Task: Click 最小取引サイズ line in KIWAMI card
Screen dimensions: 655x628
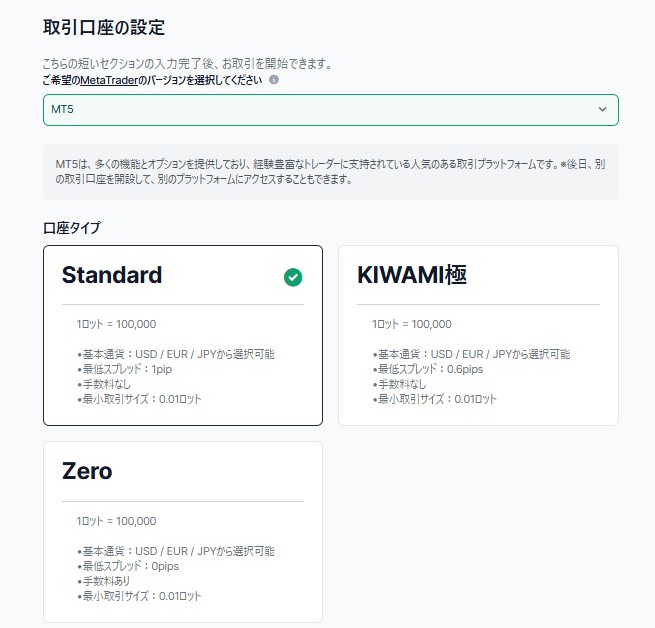Action: 434,399
